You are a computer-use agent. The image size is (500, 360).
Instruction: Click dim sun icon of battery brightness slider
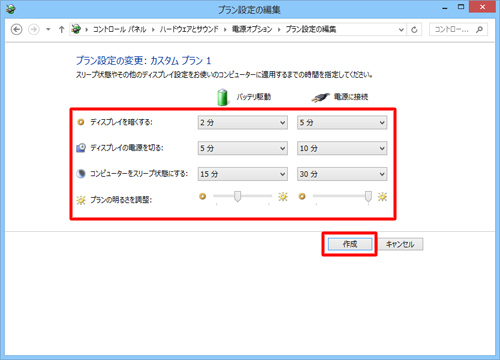(202, 196)
